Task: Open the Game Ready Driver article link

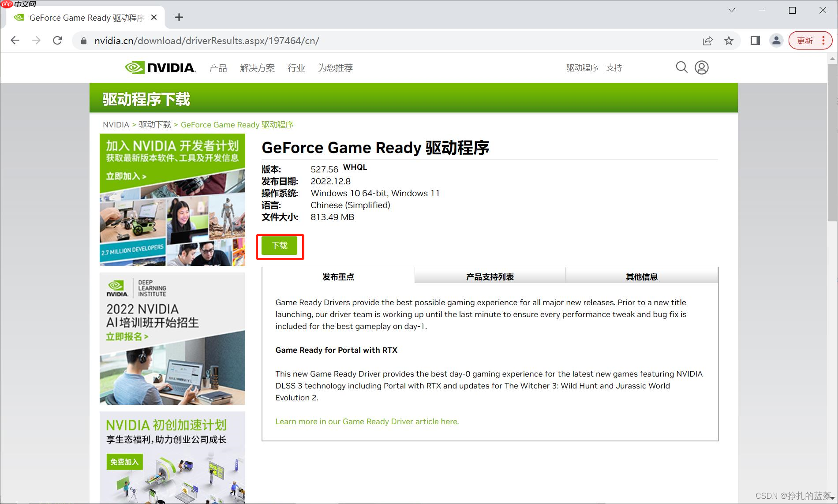Action: (x=367, y=421)
